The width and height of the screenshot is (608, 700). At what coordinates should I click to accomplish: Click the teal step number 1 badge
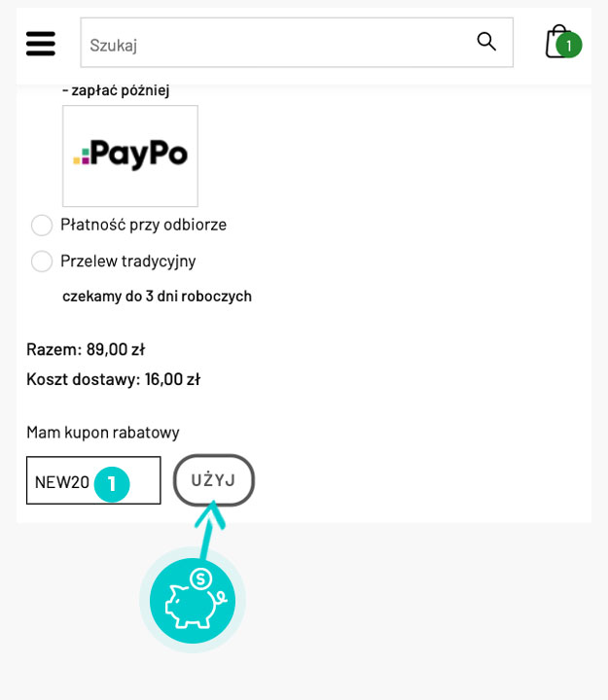pos(112,483)
